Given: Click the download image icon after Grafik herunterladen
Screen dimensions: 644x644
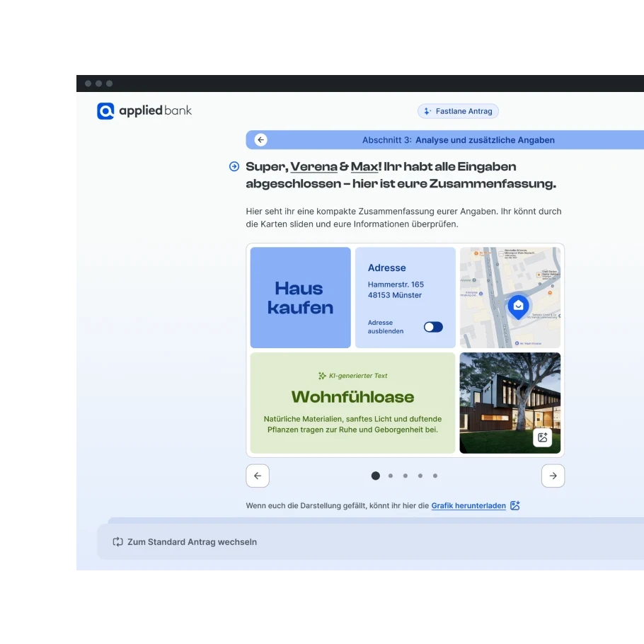Looking at the screenshot, I should (x=515, y=505).
